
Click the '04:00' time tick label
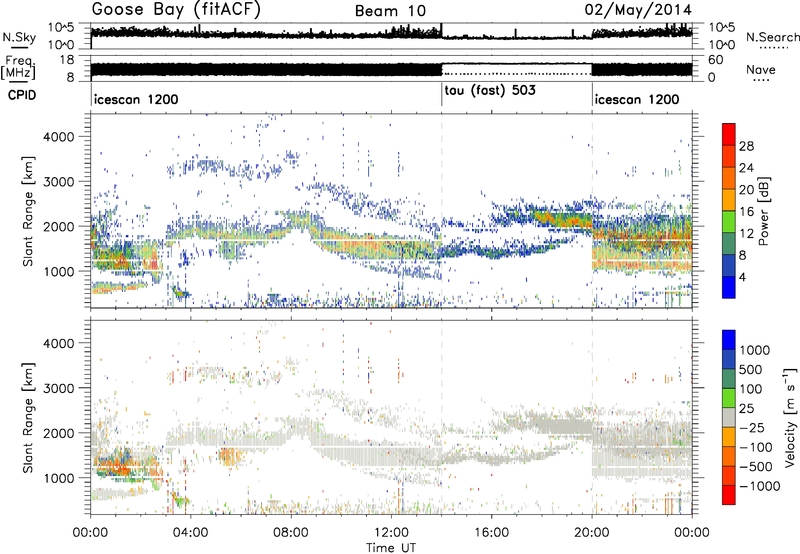click(190, 533)
